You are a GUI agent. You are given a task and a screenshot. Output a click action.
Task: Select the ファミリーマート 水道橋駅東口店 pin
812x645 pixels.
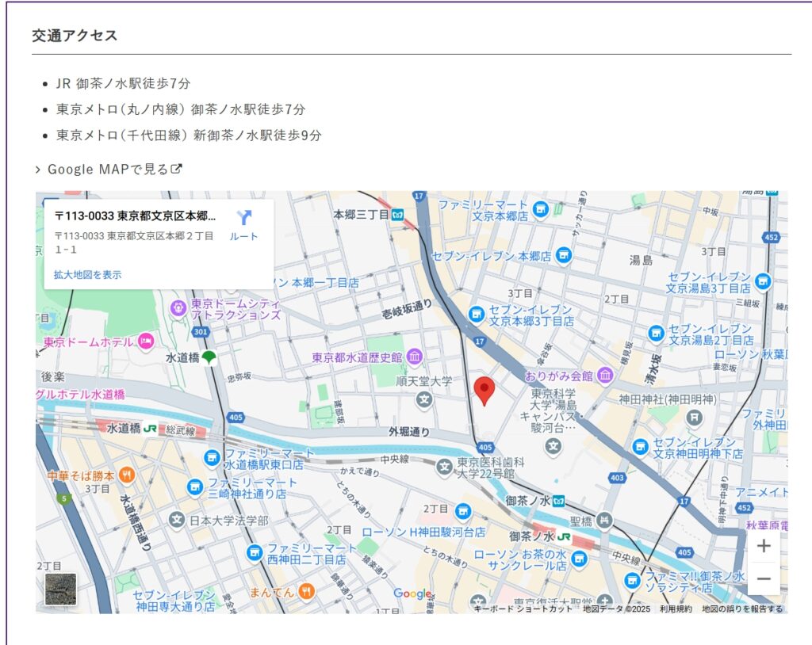pyautogui.click(x=212, y=457)
